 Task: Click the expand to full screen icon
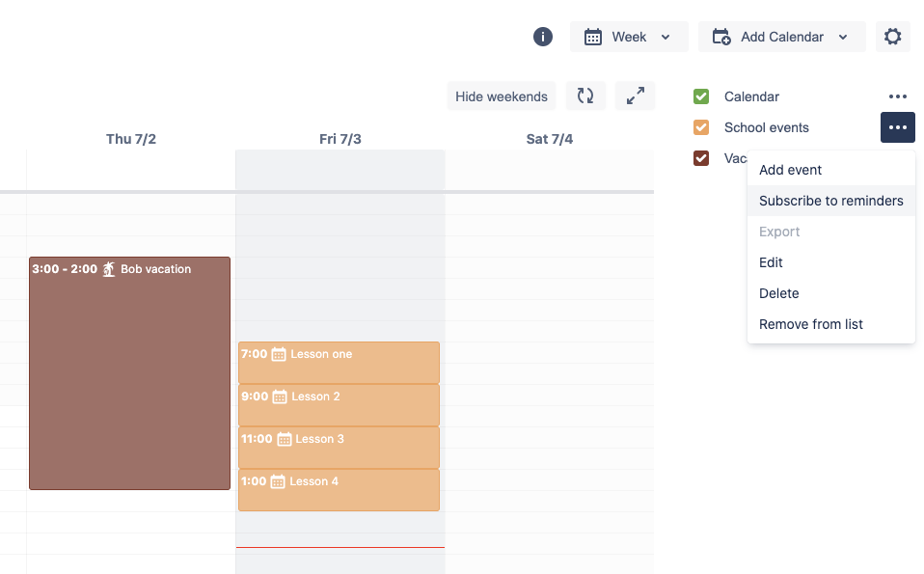[636, 96]
